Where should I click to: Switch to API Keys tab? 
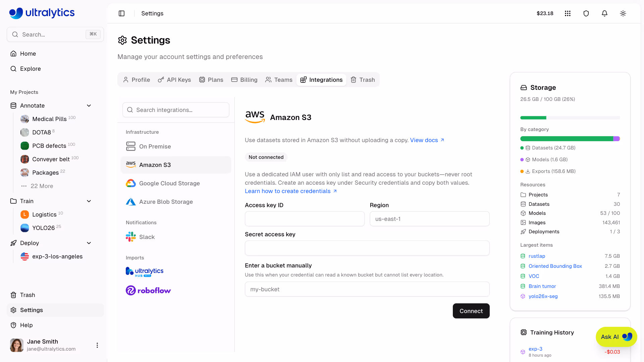174,80
